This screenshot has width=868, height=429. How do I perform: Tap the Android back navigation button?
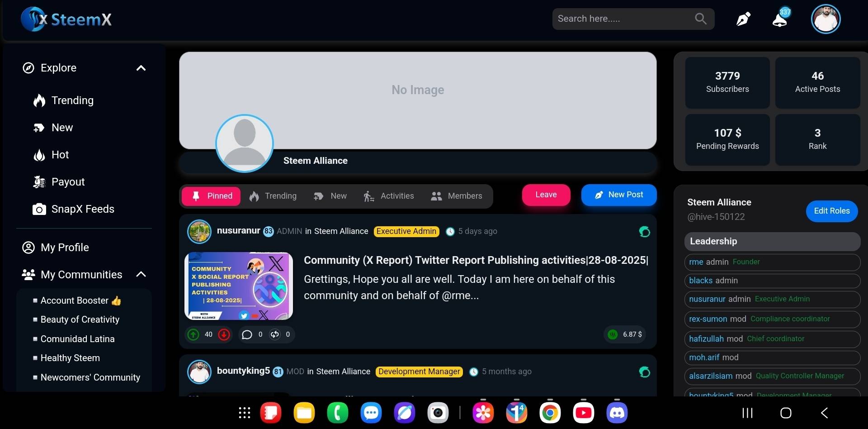pyautogui.click(x=824, y=413)
